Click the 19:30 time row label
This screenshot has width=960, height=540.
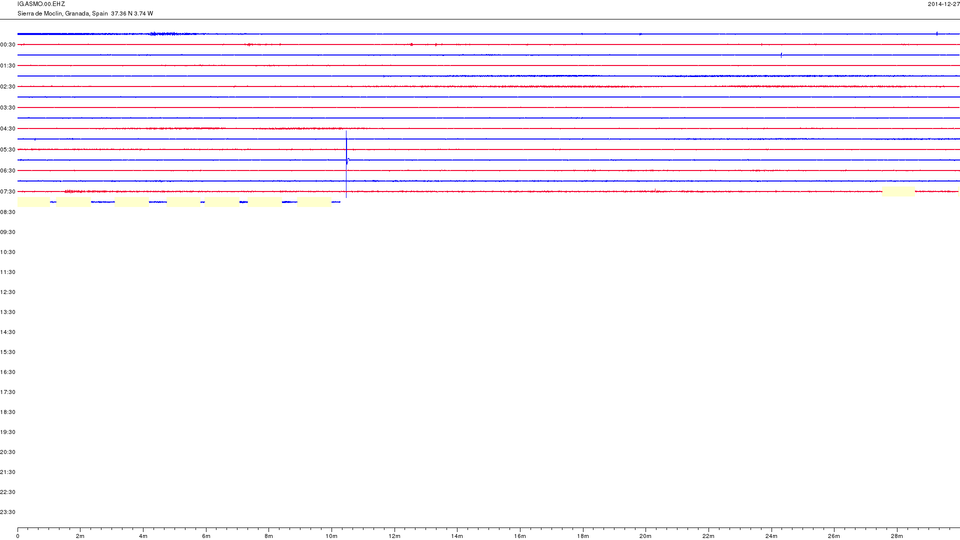click(7, 432)
